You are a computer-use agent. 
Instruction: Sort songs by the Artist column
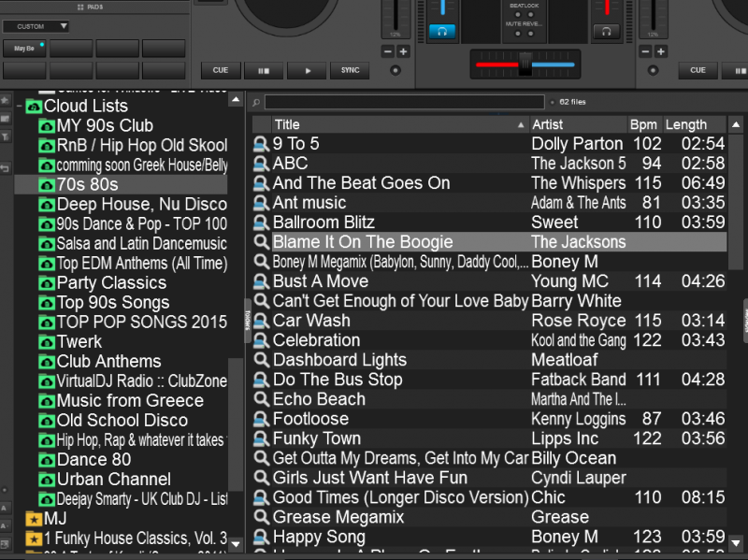[578, 125]
